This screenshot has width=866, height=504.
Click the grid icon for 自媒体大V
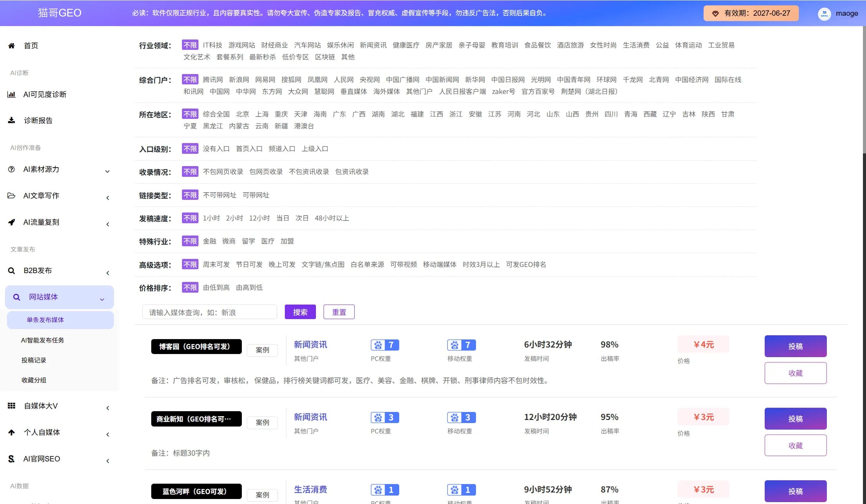click(x=12, y=406)
